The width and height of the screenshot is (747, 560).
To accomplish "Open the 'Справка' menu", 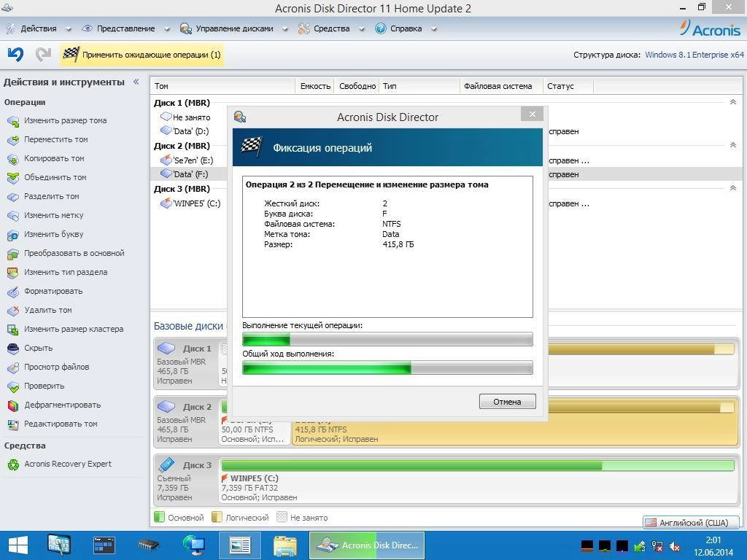I will (406, 28).
